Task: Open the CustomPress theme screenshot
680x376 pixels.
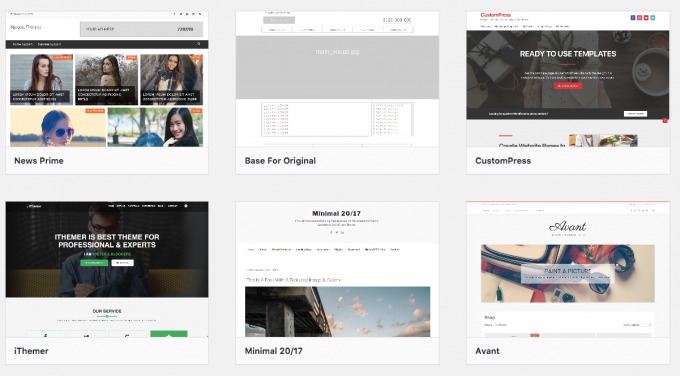Action: 568,79
